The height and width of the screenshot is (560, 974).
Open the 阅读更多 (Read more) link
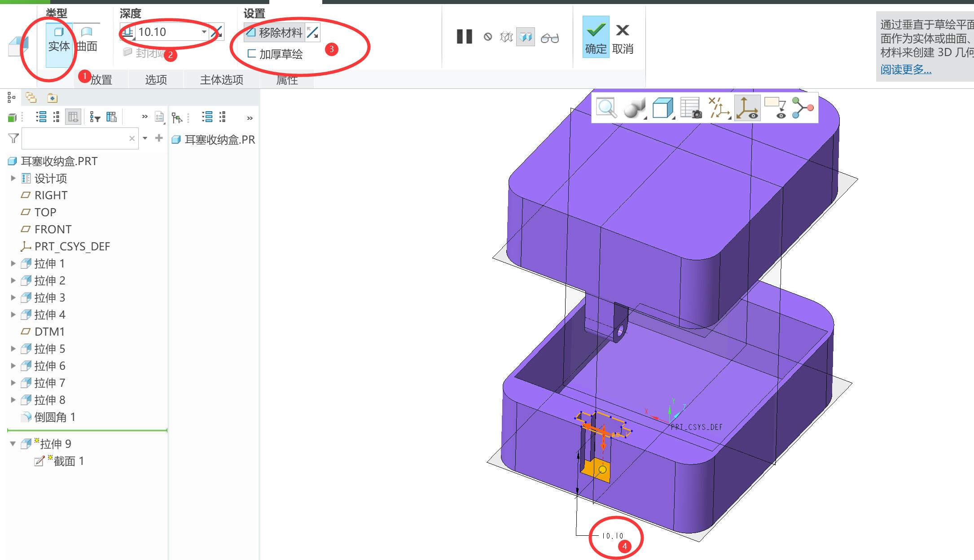(x=905, y=70)
